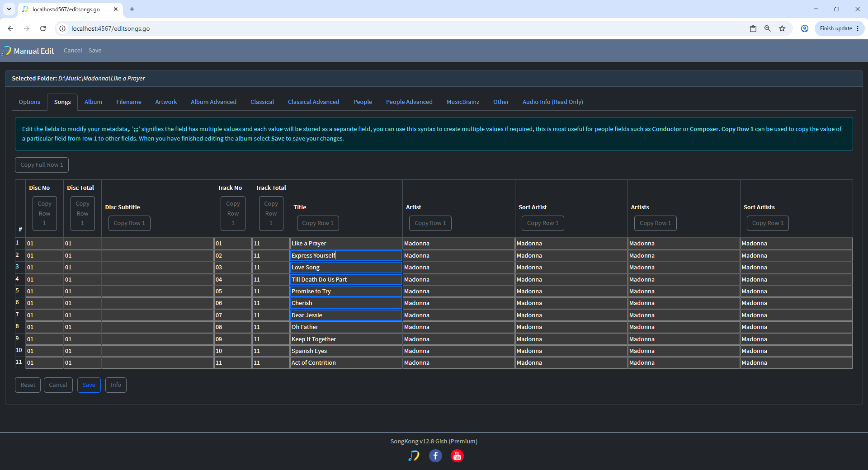Click the Cancel button below the table
Viewport: 868px width, 470px height.
[x=58, y=385]
